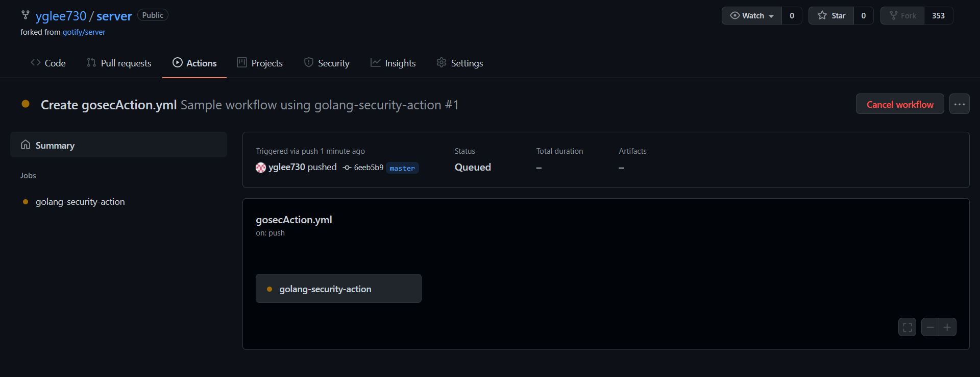Toggle fullscreen for the workflow graph

point(907,327)
